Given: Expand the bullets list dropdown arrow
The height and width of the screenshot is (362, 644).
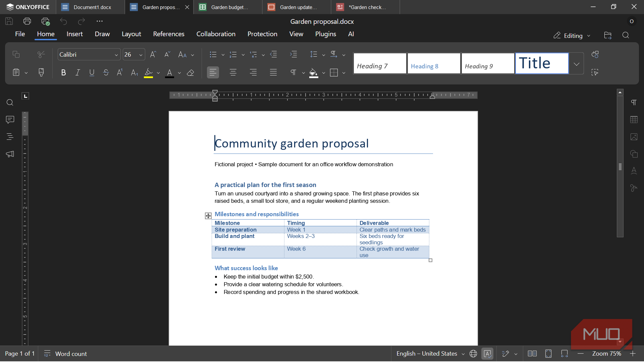Looking at the screenshot, I should 223,55.
